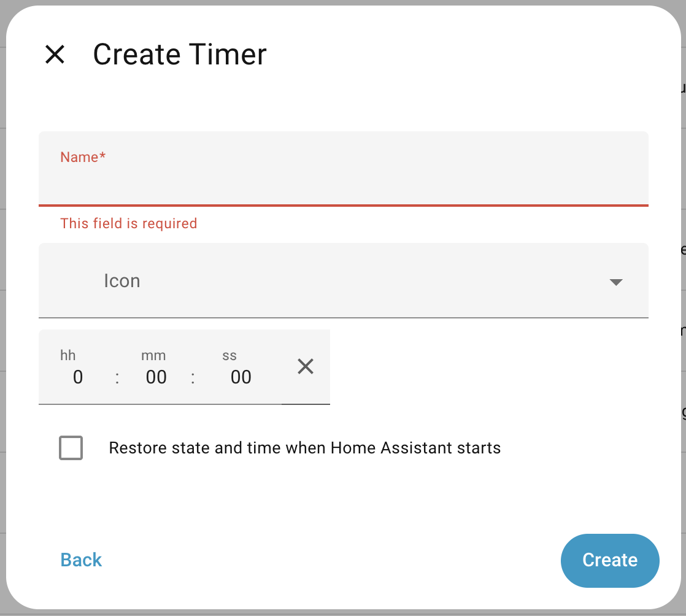Click the "hh" hours label

68,355
